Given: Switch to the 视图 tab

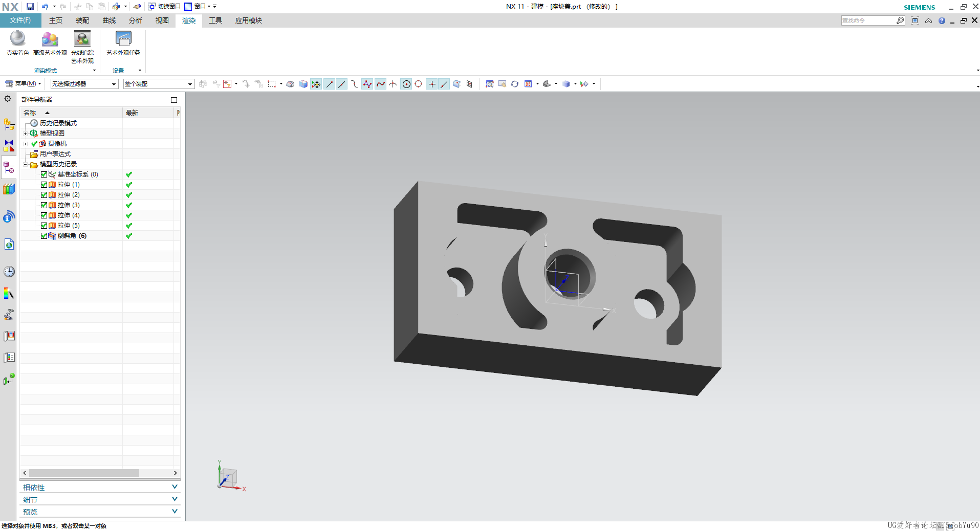Looking at the screenshot, I should (x=162, y=20).
